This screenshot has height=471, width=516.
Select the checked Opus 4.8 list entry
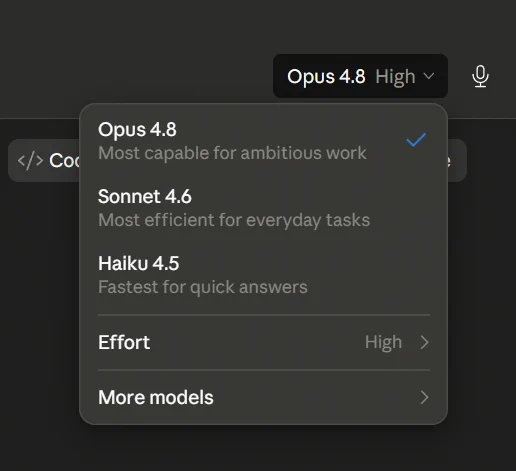[264, 141]
